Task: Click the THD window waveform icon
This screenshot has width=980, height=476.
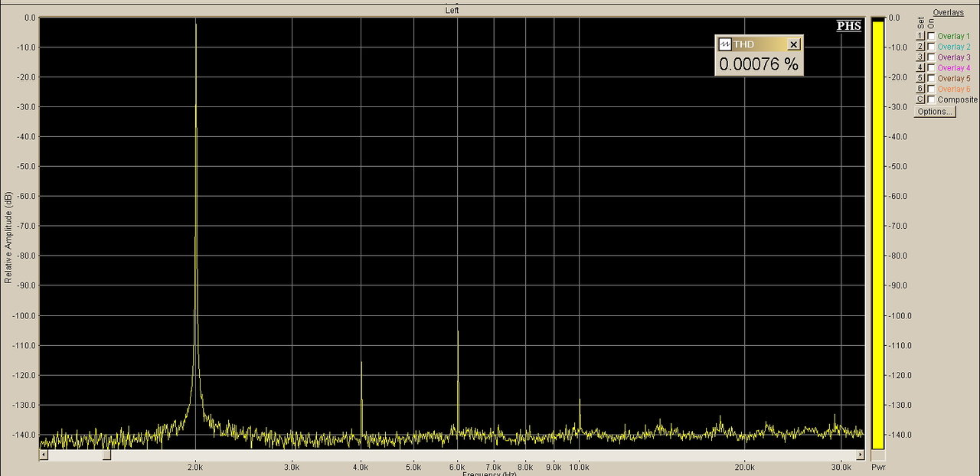Action: click(x=724, y=44)
